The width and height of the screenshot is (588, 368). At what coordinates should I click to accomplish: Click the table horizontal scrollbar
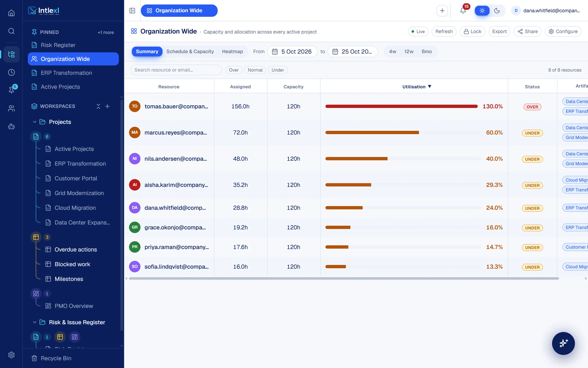(x=344, y=278)
